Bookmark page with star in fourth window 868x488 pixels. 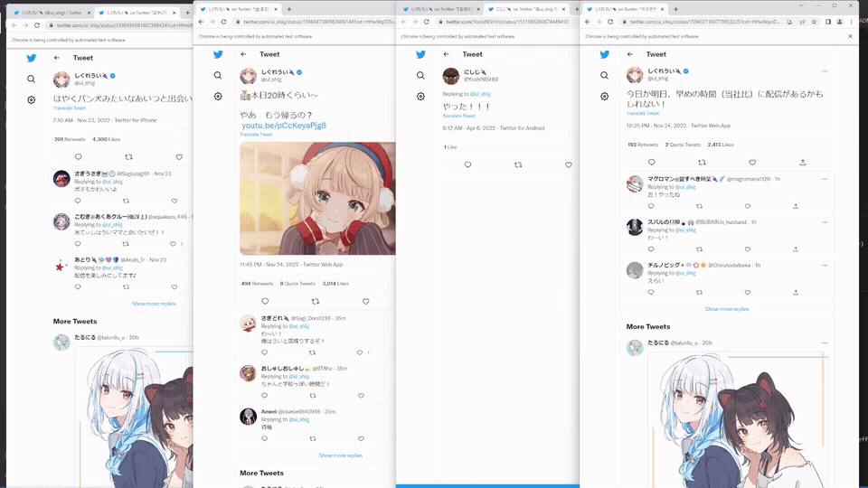pyautogui.click(x=814, y=22)
